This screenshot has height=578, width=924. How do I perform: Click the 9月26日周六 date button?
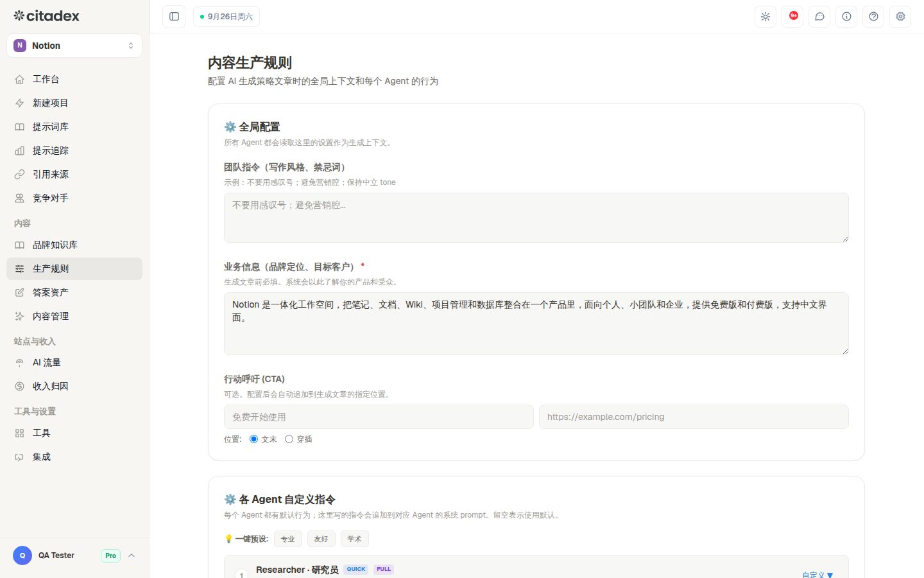(x=226, y=17)
